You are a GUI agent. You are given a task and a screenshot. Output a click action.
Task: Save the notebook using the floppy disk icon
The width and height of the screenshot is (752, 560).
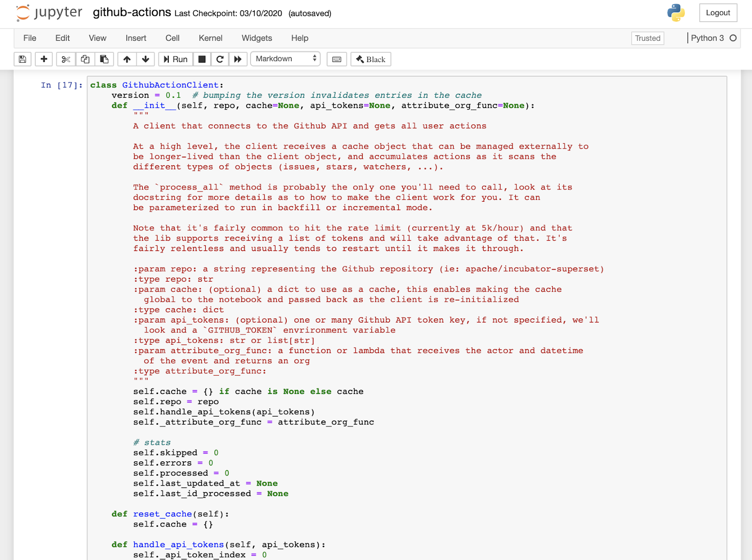22,59
